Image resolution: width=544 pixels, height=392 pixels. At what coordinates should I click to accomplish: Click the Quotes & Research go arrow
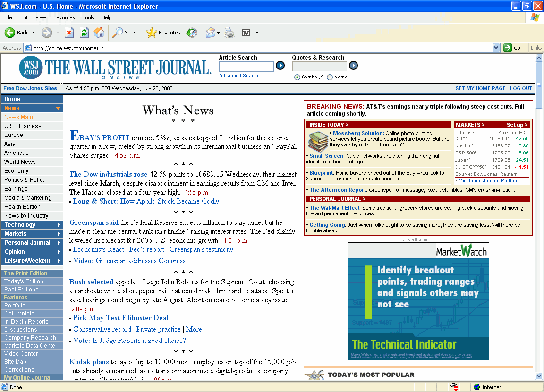(x=353, y=66)
